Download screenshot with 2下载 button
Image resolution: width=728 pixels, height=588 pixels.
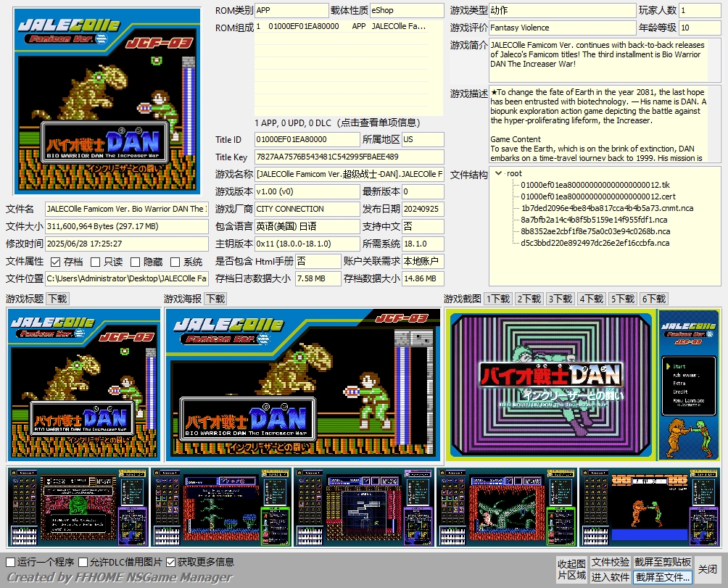pyautogui.click(x=529, y=299)
